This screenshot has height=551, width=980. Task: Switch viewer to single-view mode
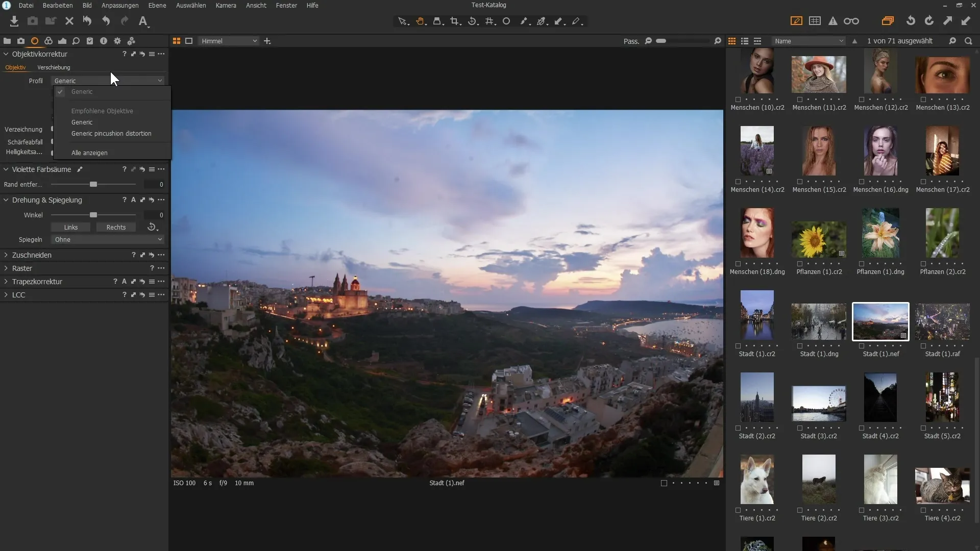[189, 41]
